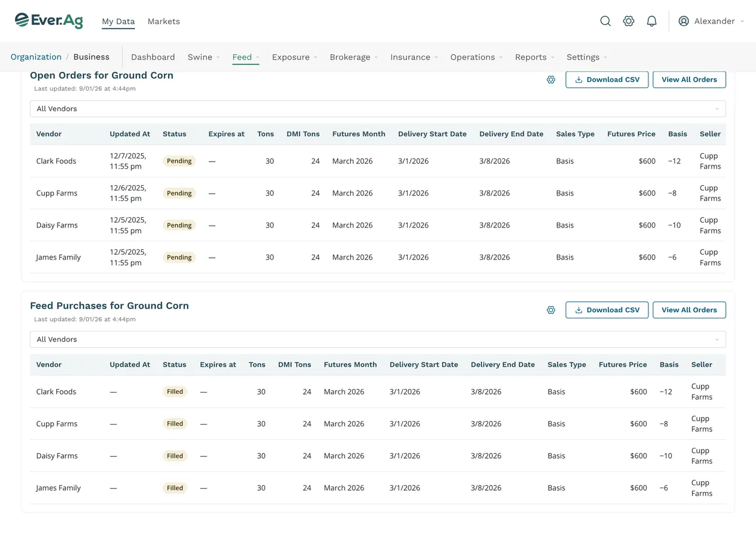
Task: Click Feed Purchases for Ground Corn heading
Action: click(x=109, y=306)
